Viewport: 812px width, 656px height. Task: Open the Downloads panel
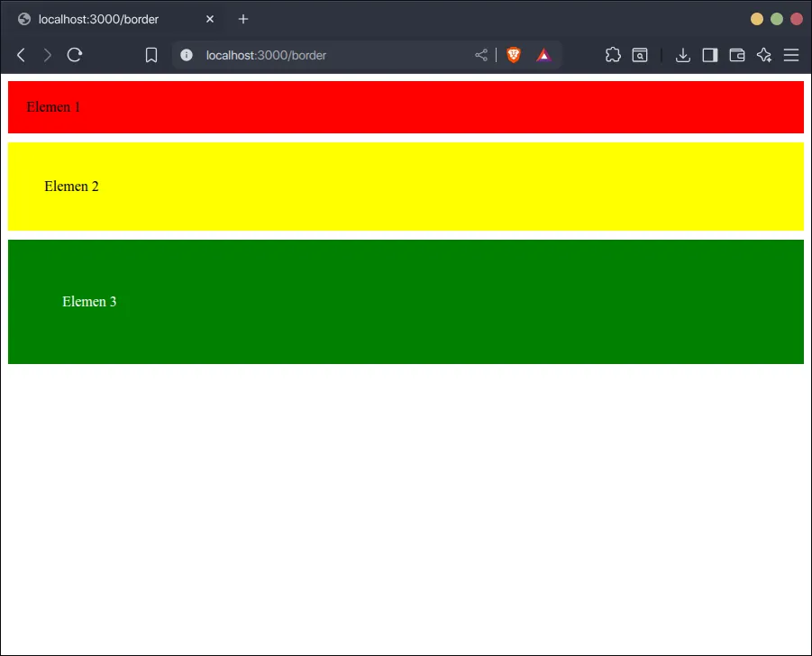pos(683,55)
